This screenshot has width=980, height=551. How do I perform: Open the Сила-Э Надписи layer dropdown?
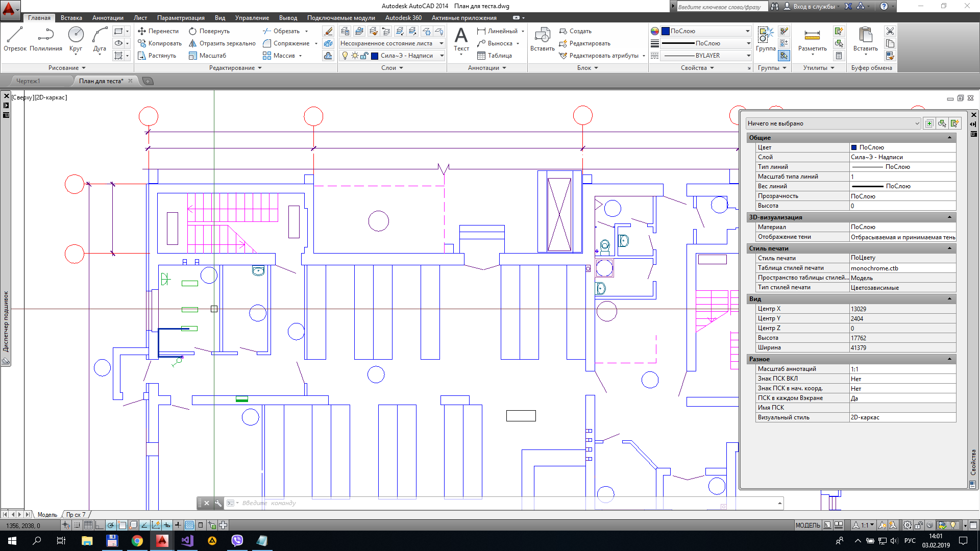pos(442,56)
